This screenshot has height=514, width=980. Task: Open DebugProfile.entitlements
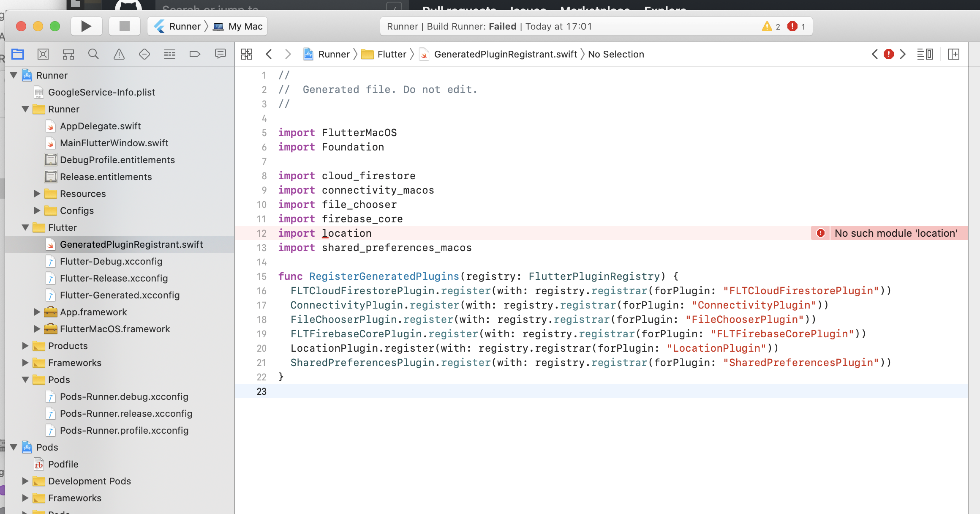pyautogui.click(x=117, y=160)
